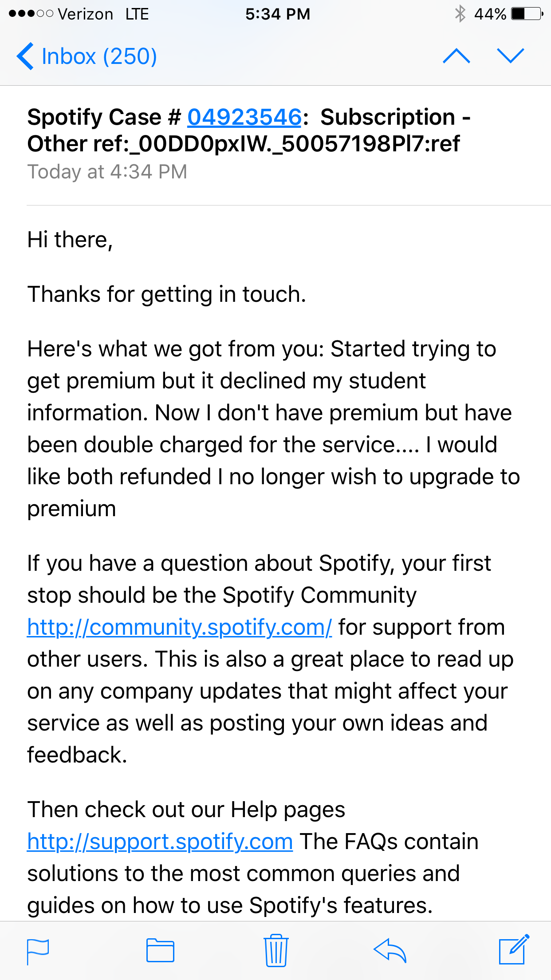The width and height of the screenshot is (551, 980).
Task: Flag this email
Action: [x=38, y=951]
